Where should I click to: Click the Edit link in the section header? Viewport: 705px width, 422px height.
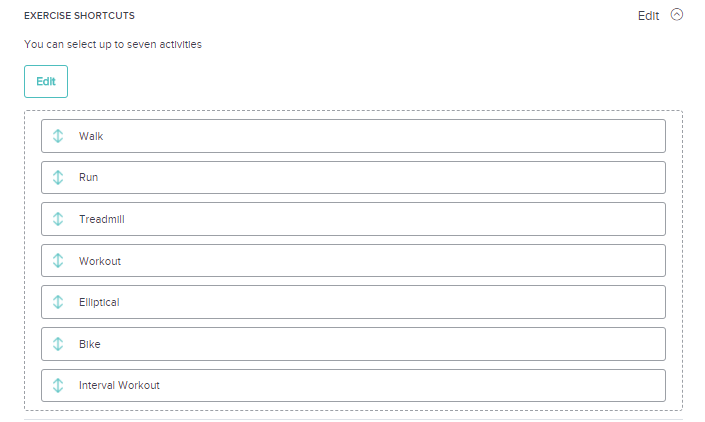click(648, 16)
